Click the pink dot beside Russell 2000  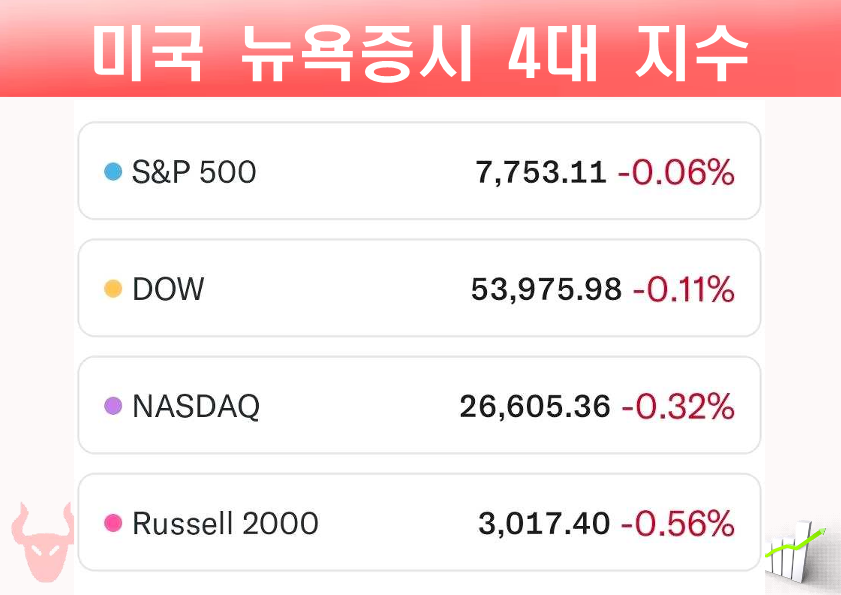tap(113, 523)
